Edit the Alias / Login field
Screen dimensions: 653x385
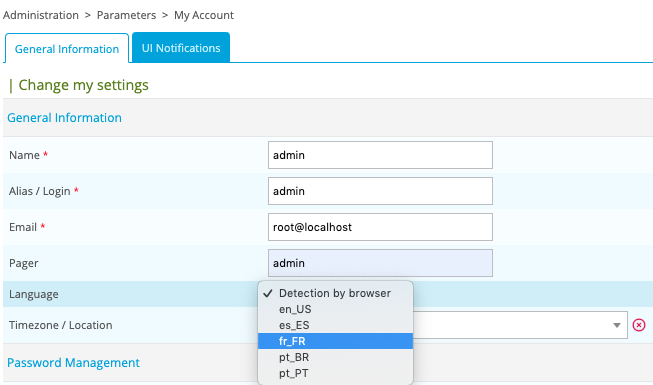click(x=380, y=191)
